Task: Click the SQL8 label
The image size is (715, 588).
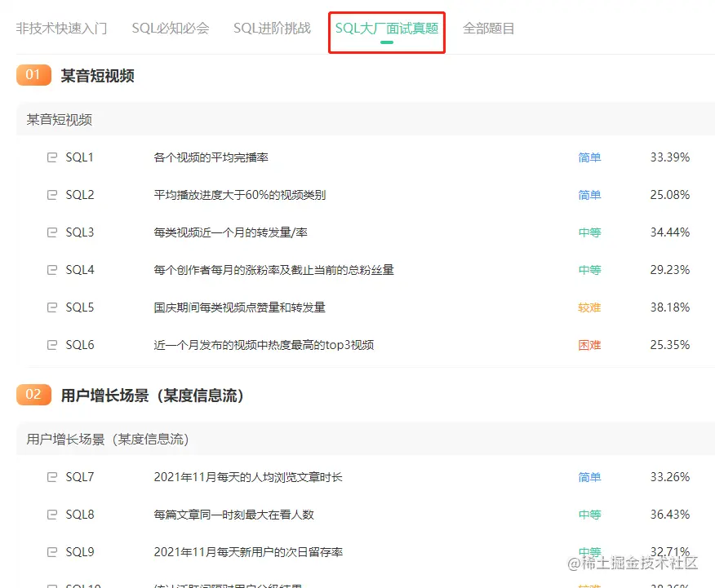Action: pyautogui.click(x=80, y=515)
